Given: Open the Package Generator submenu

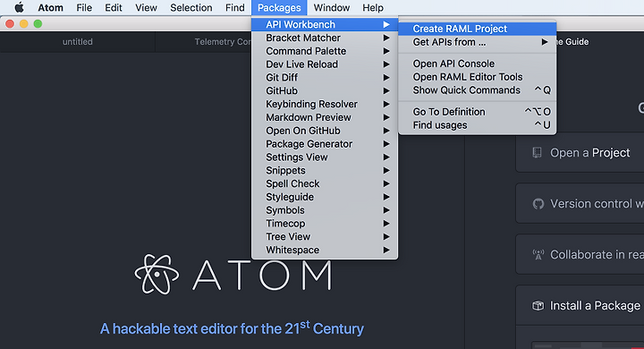Looking at the screenshot, I should tap(325, 144).
